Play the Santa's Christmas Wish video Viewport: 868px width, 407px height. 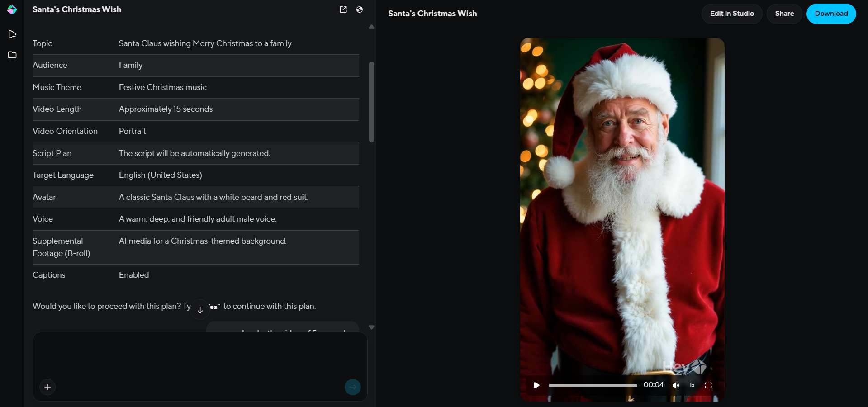click(536, 385)
